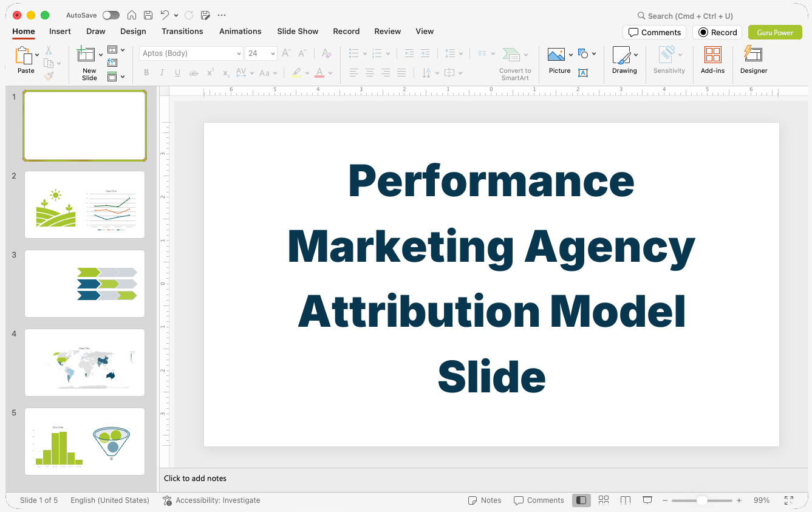Center the text alignment
The height and width of the screenshot is (512, 812).
click(x=370, y=73)
